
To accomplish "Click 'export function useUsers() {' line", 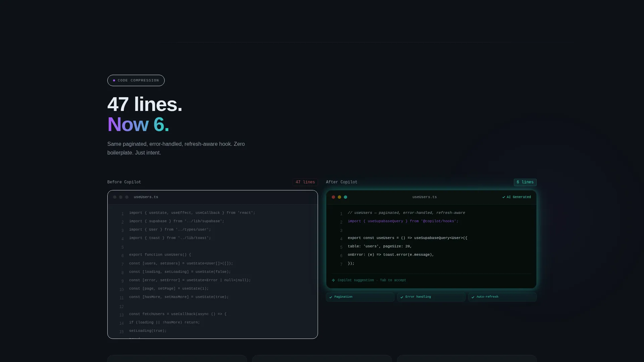I will click(x=160, y=255).
